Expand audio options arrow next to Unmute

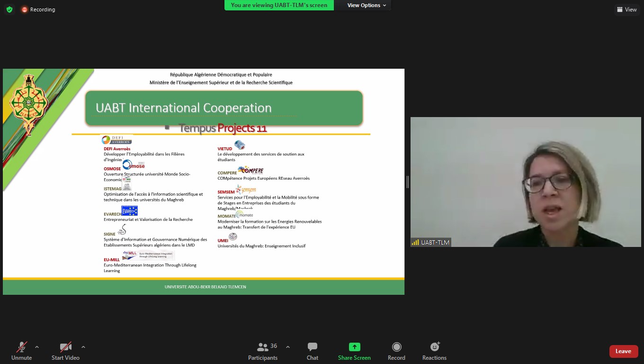tap(37, 347)
